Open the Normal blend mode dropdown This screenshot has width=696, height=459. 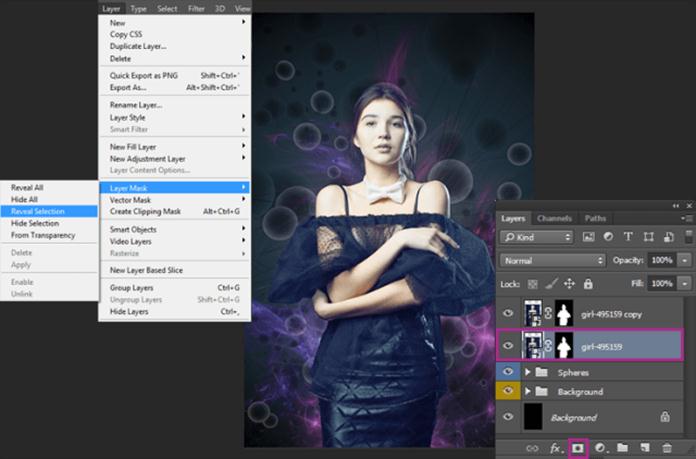(550, 260)
